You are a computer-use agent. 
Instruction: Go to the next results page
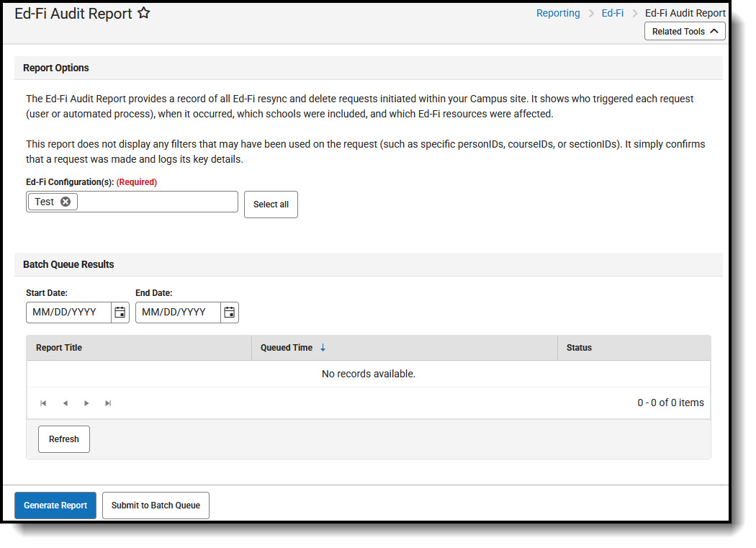click(x=86, y=403)
